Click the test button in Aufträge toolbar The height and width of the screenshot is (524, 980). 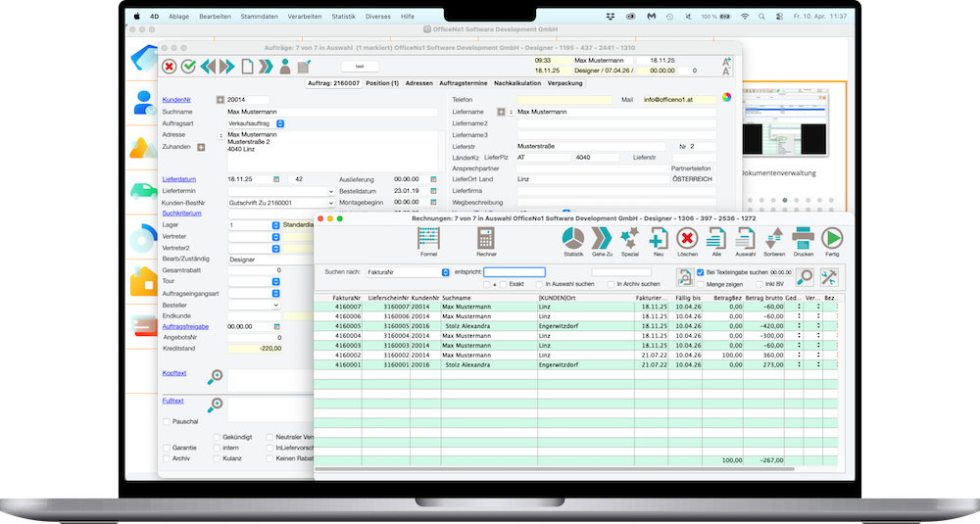(x=360, y=67)
